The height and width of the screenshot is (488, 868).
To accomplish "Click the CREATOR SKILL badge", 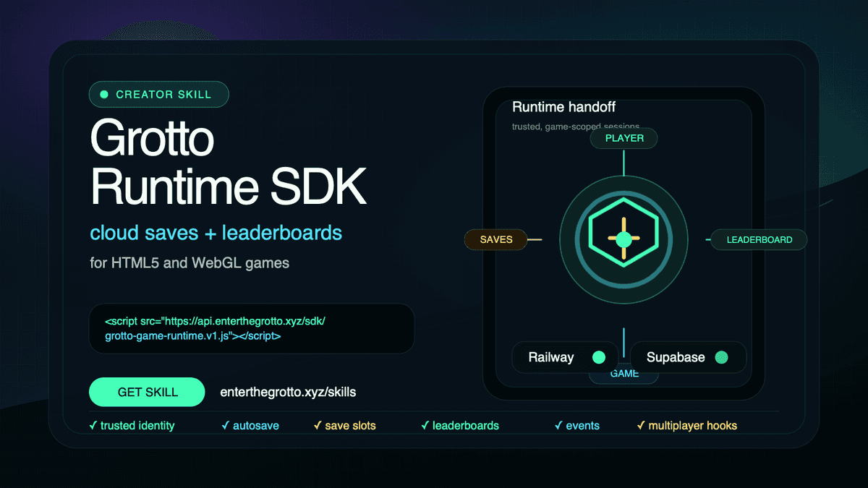I will [x=158, y=95].
